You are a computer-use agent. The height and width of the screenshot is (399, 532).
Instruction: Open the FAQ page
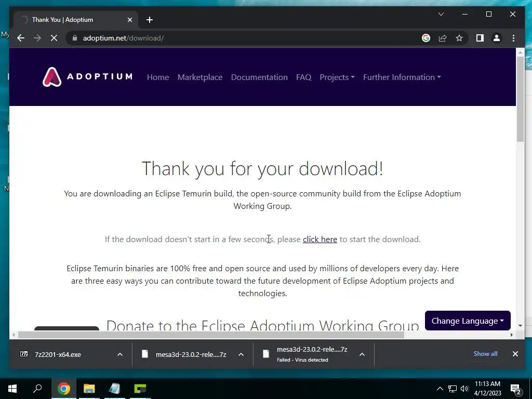point(303,77)
